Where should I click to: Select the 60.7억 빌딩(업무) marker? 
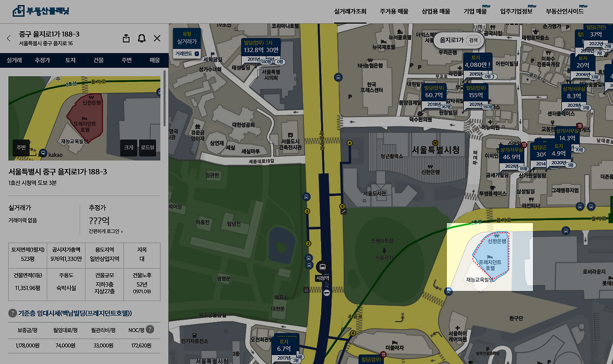click(x=434, y=95)
